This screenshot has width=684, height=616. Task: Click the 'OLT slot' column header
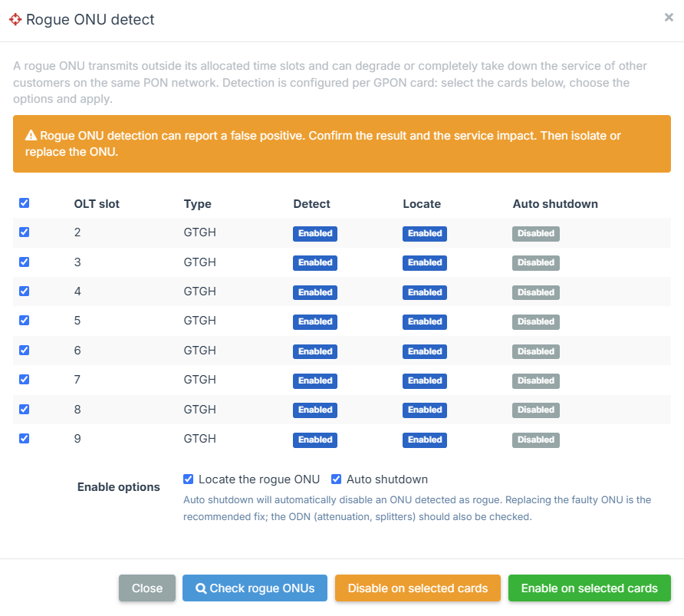pos(97,204)
